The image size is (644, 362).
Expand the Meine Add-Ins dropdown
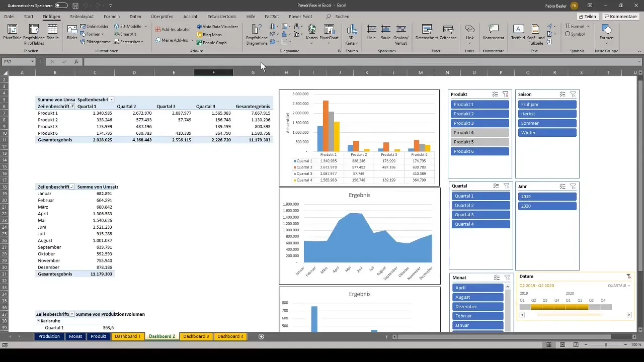coord(192,40)
